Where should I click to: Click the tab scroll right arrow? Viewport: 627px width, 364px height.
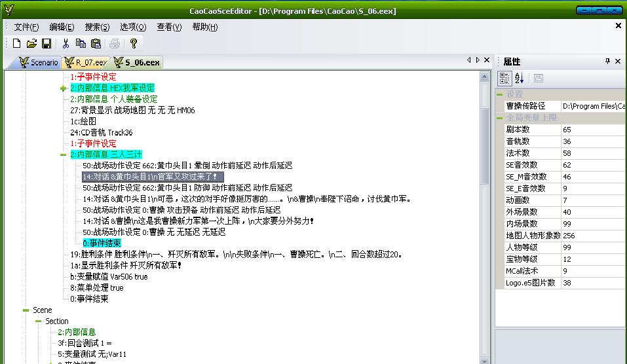click(478, 60)
